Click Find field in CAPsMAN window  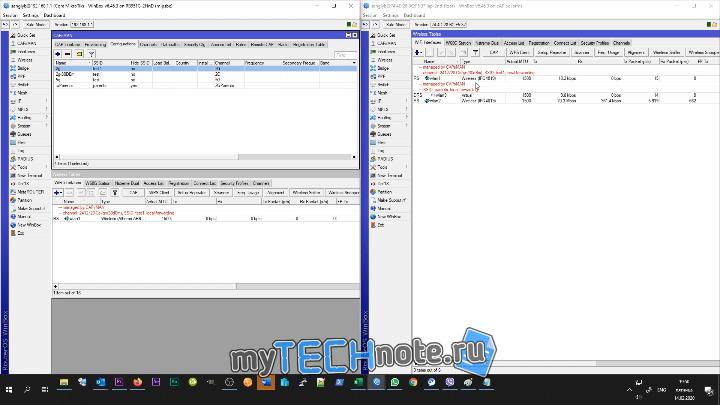(x=345, y=55)
